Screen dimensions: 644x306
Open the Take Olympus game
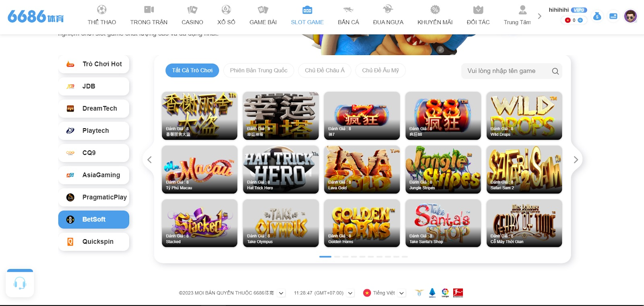tap(281, 223)
